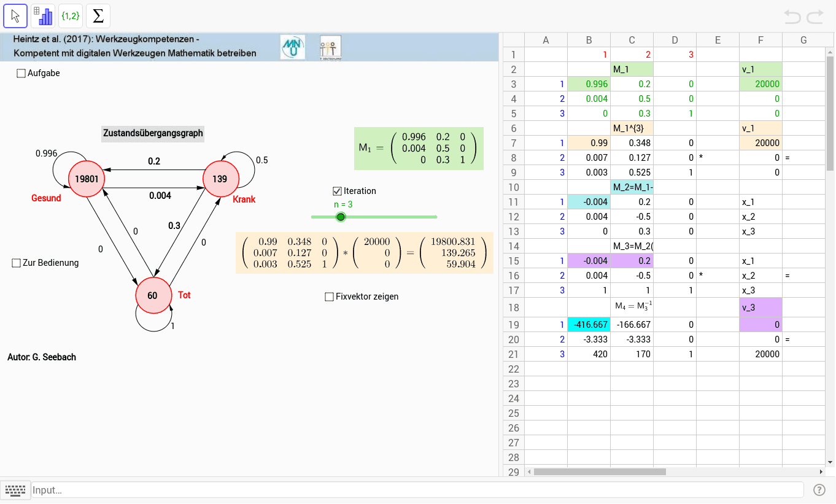Open the One Variable Analysis chart tool
Viewport: 836px width, 504px height.
click(43, 16)
